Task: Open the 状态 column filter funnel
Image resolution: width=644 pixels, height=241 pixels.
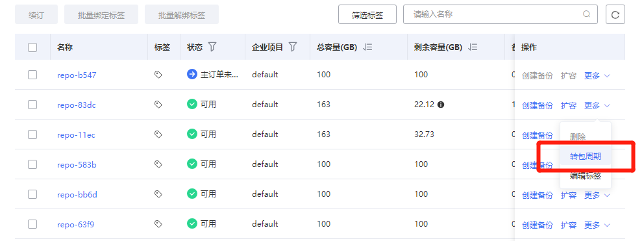Action: (212, 47)
